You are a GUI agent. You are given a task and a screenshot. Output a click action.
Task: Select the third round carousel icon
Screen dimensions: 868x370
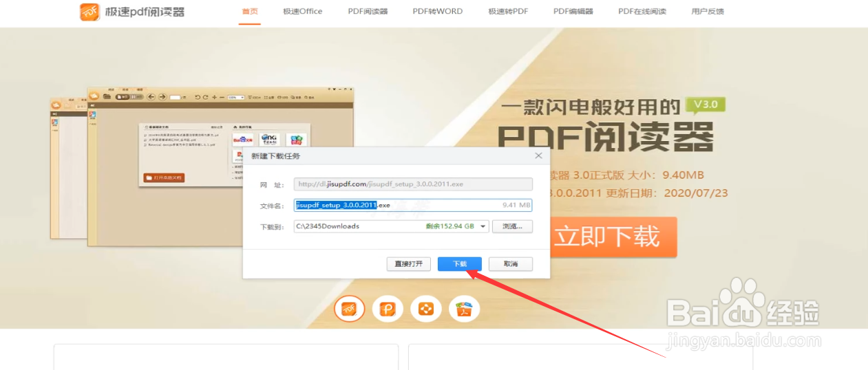[x=426, y=309]
